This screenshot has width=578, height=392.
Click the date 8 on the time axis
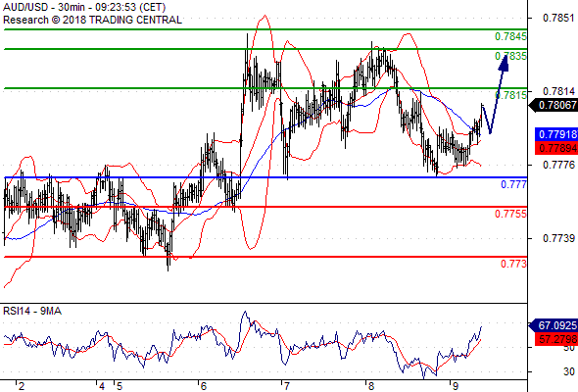(x=371, y=386)
